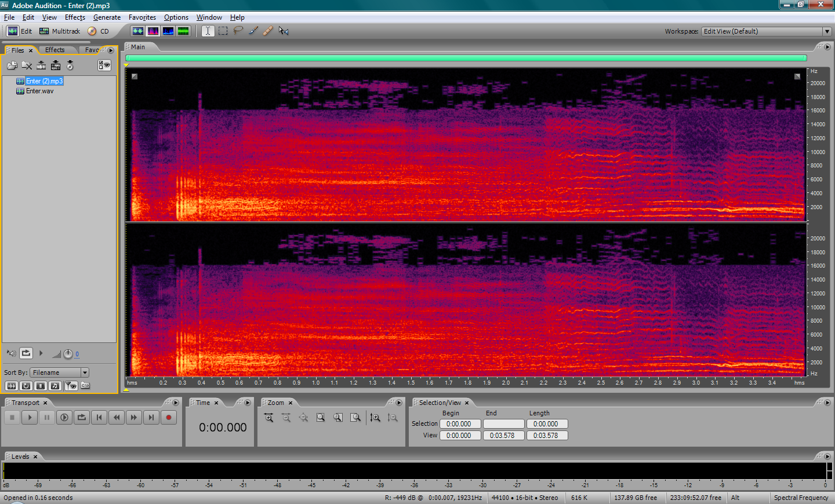Click green horizontal zoom navigation bar
This screenshot has width=835, height=504.
(466, 58)
